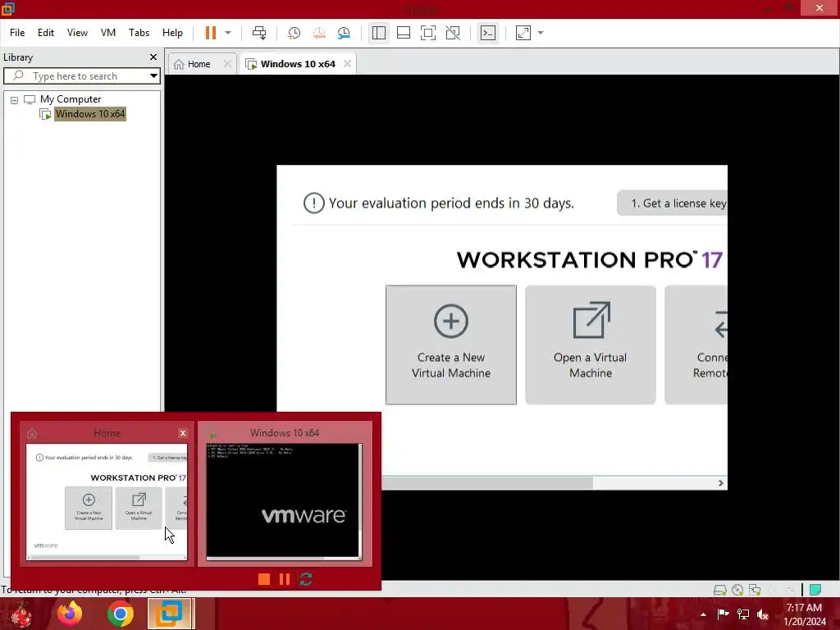Open the File menu
840x630 pixels.
click(x=17, y=33)
